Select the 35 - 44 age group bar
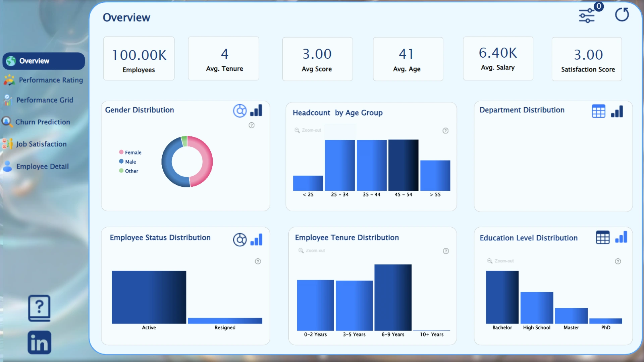 tap(372, 165)
